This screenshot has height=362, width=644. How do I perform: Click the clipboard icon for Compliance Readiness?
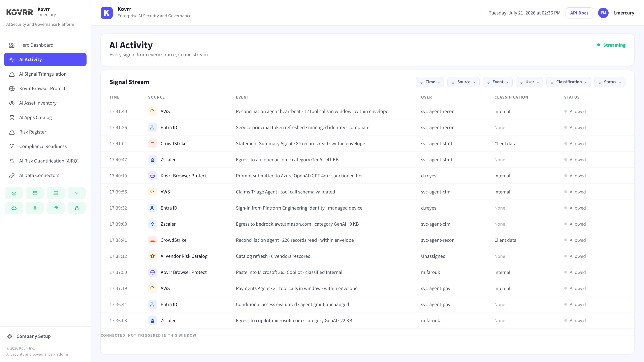12,146
